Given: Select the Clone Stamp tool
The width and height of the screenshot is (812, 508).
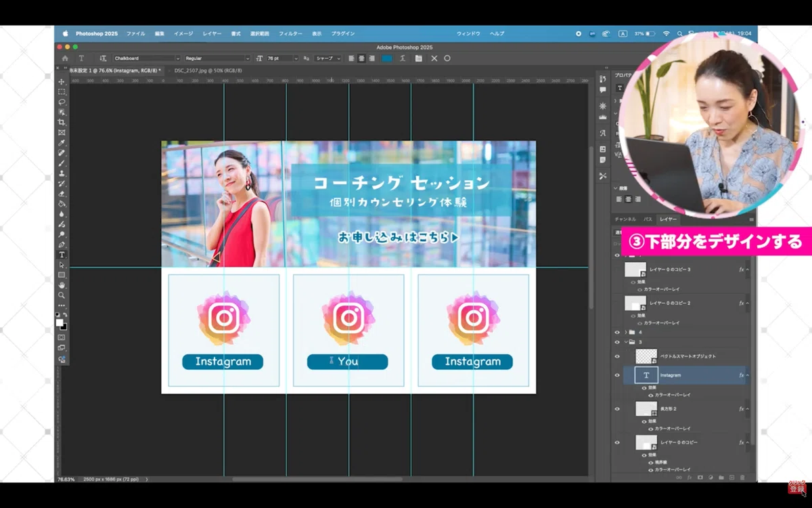Looking at the screenshot, I should (62, 173).
